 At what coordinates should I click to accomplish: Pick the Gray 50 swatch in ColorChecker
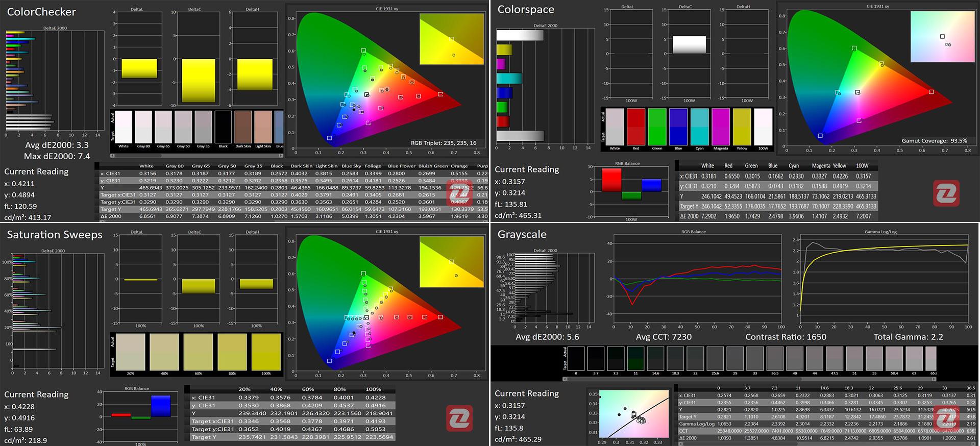tap(183, 127)
